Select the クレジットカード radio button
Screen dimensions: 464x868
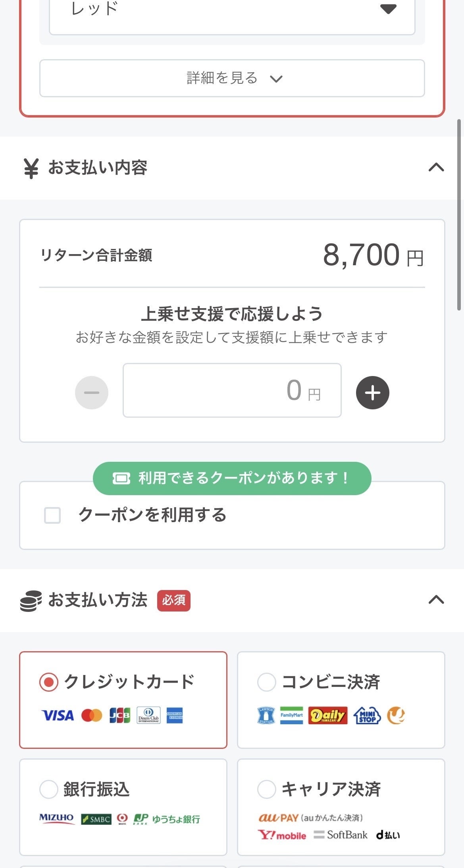pos(49,682)
